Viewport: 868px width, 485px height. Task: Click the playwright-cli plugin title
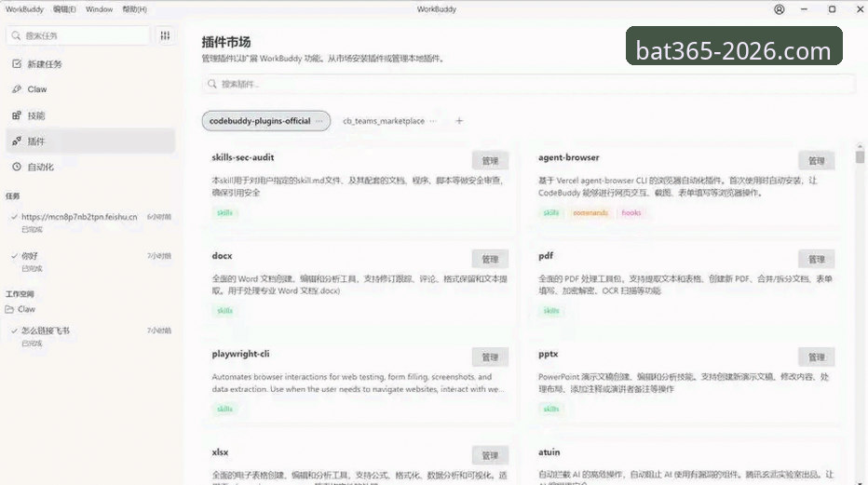point(240,354)
